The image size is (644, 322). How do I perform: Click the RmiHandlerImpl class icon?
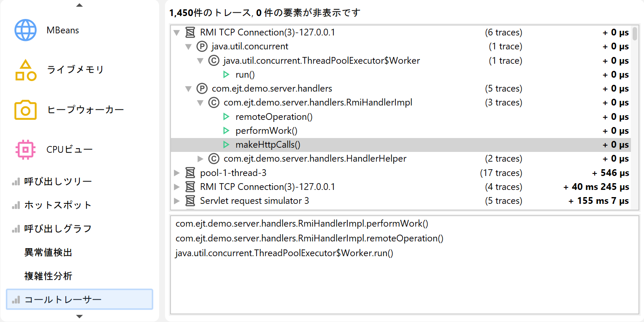click(x=214, y=103)
